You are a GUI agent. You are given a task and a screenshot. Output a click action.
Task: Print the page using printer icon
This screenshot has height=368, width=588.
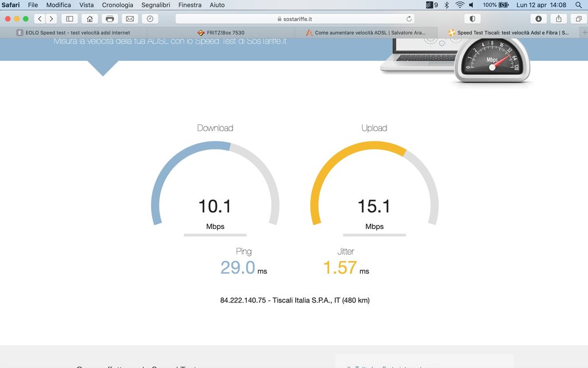click(x=110, y=19)
